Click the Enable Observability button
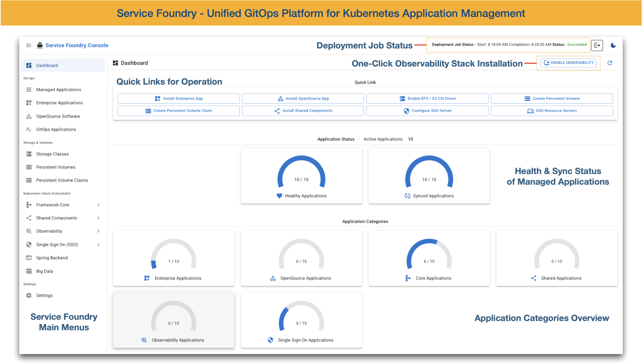 click(x=568, y=63)
